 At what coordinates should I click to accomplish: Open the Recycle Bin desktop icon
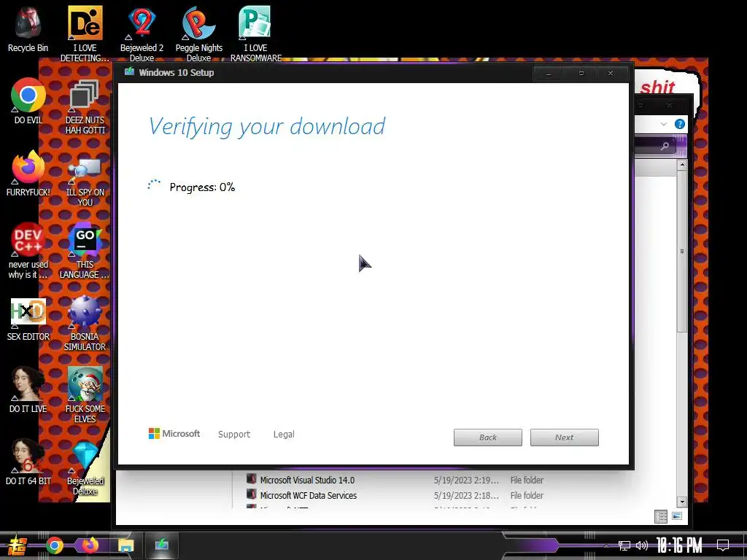tap(28, 28)
